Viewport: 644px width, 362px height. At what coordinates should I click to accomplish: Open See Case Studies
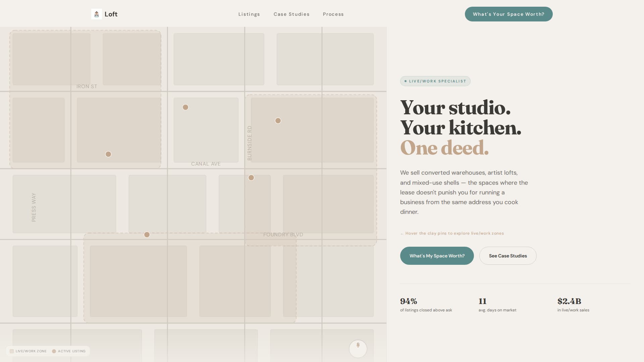(508, 255)
